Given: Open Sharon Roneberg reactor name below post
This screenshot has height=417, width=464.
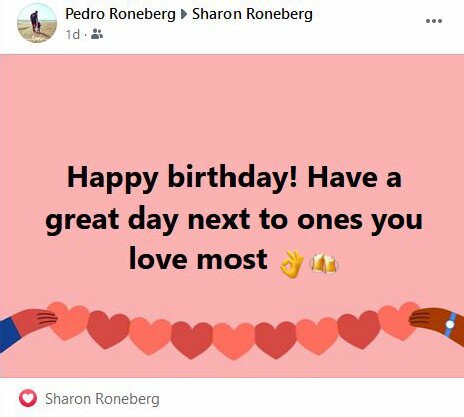Looking at the screenshot, I should click(x=102, y=399).
